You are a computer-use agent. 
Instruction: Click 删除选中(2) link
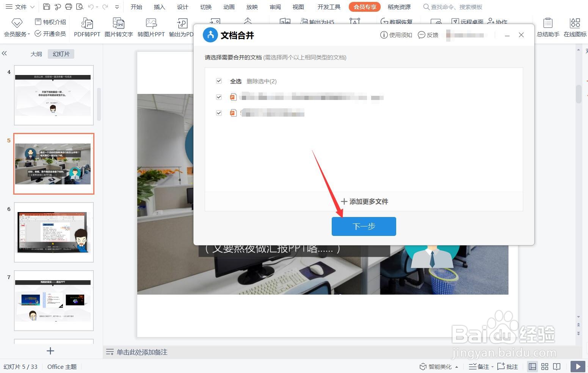261,81
